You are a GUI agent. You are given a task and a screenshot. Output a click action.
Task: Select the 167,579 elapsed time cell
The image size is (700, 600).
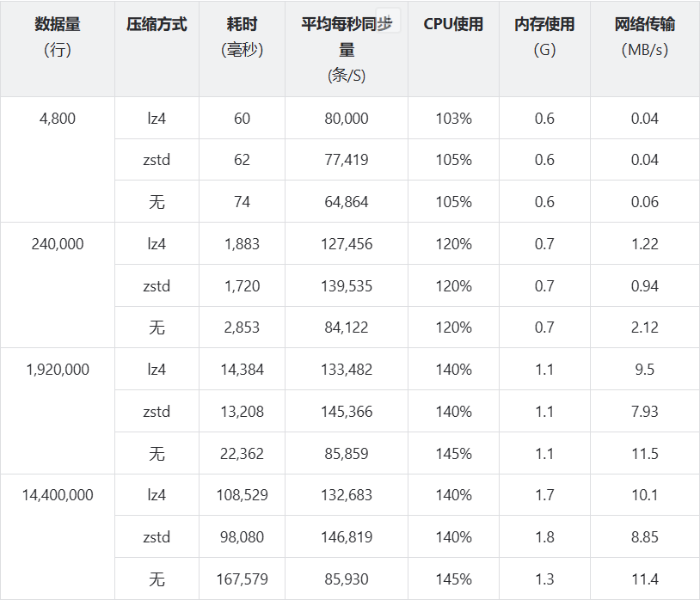click(242, 579)
